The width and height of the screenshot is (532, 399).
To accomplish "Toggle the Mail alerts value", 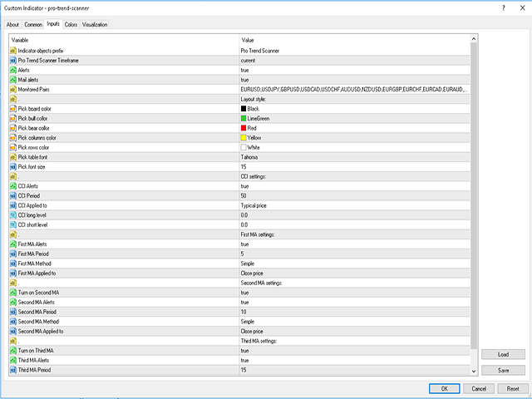I will pyautogui.click(x=244, y=80).
